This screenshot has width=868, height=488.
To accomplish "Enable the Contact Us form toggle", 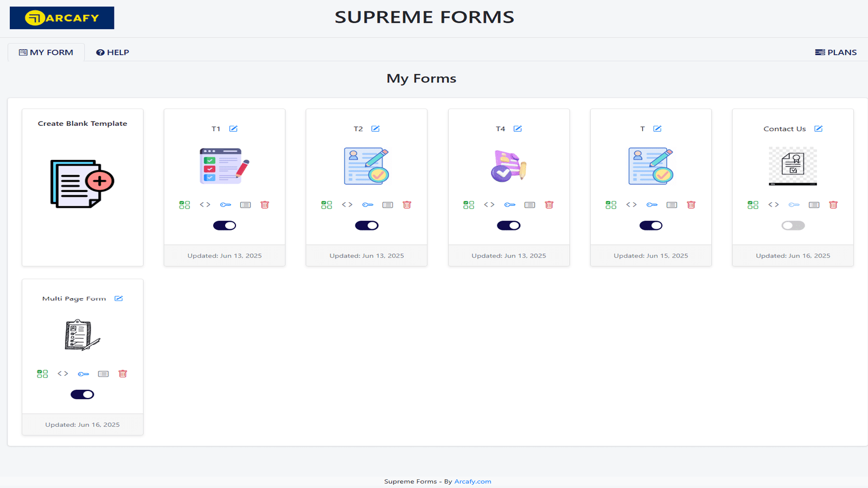I will click(793, 226).
